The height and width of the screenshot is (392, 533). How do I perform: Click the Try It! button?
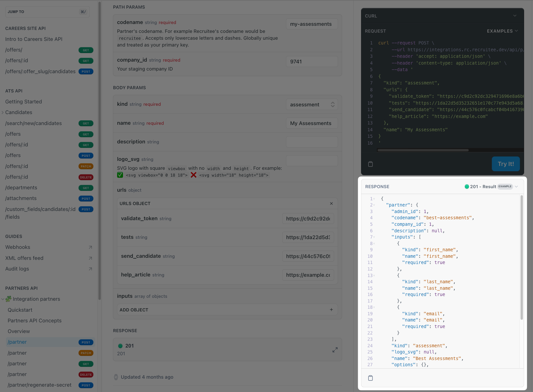[506, 164]
